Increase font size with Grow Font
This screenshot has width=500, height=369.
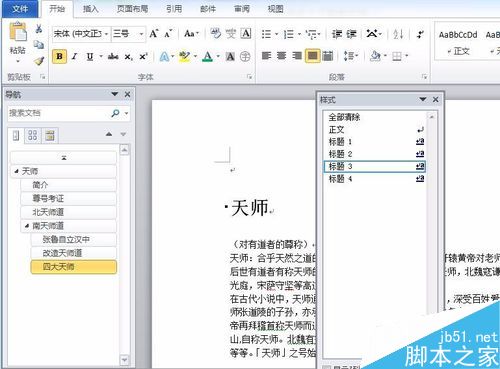pyautogui.click(x=153, y=34)
